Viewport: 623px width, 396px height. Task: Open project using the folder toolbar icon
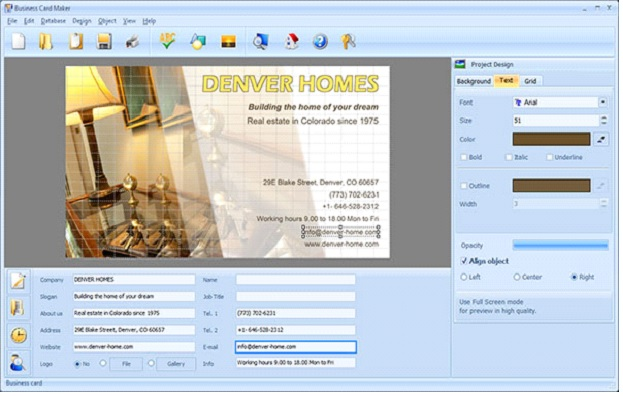pyautogui.click(x=46, y=42)
